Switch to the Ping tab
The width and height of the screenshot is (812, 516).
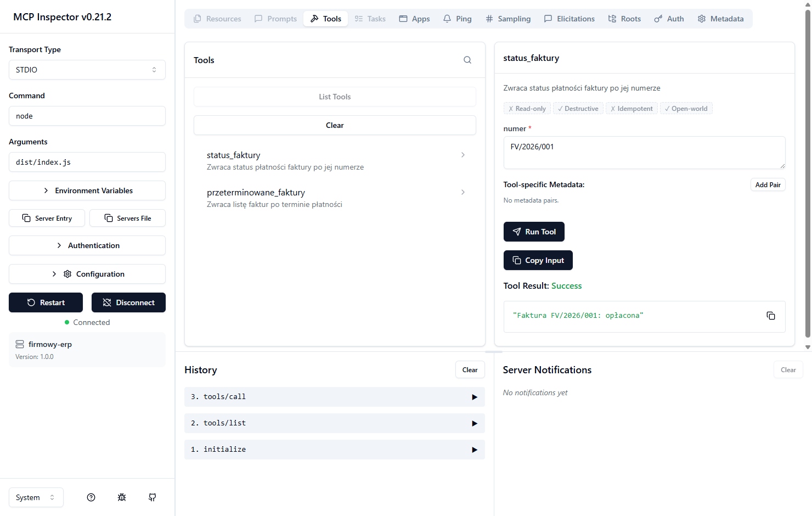click(458, 19)
